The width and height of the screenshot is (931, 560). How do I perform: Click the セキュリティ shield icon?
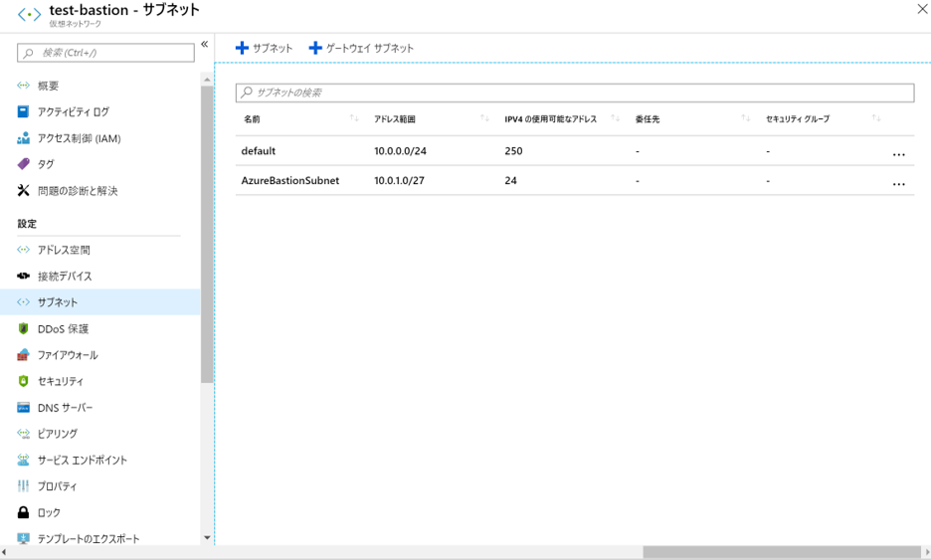click(23, 381)
